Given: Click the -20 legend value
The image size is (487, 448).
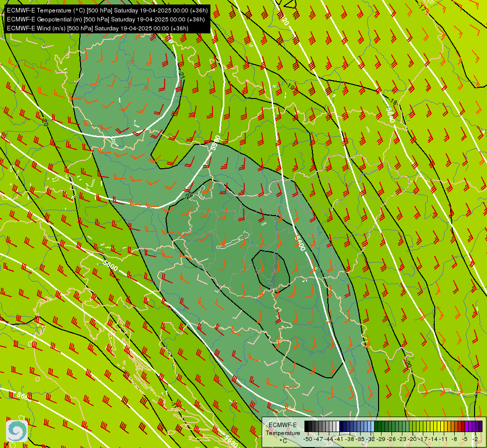Looking at the screenshot, I should click(x=412, y=439).
